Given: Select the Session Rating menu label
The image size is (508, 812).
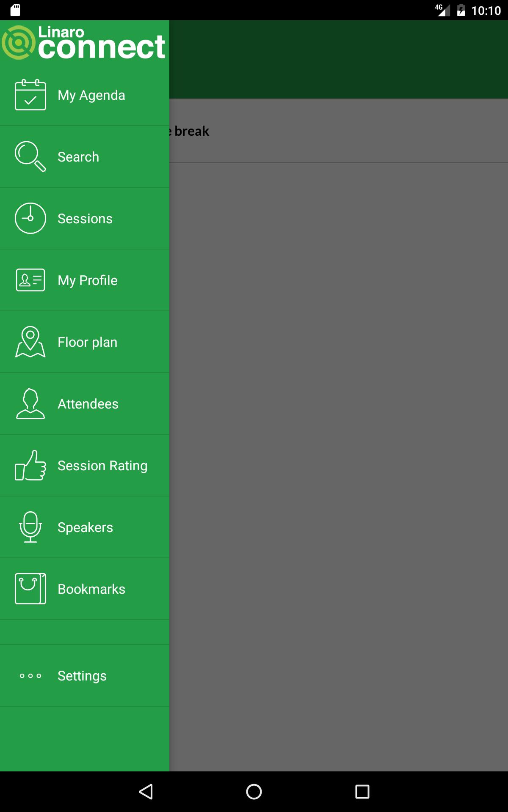Looking at the screenshot, I should 102,466.
